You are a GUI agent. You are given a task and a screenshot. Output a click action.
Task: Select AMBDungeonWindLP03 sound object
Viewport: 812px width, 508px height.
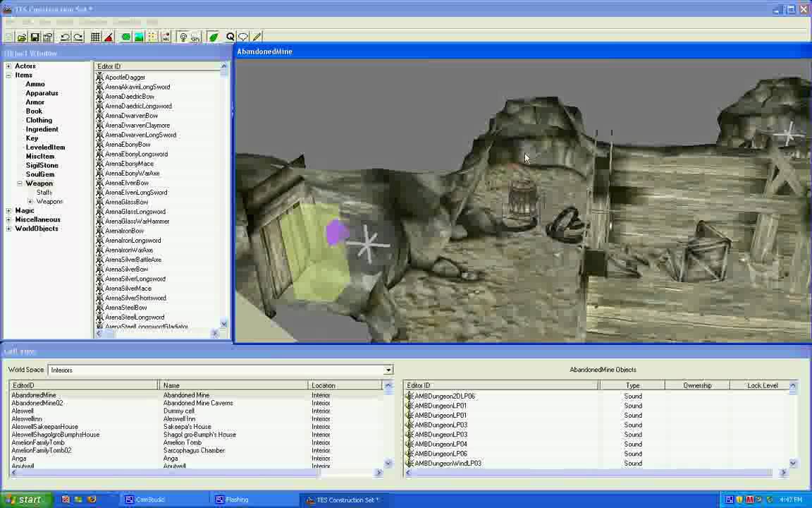tap(448, 464)
